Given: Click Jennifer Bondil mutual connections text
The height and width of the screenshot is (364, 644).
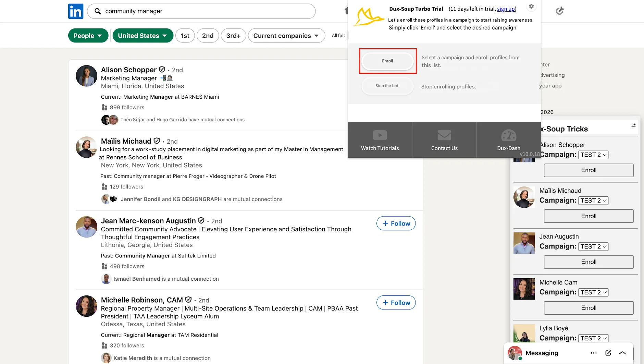Looking at the screenshot, I should point(201,199).
